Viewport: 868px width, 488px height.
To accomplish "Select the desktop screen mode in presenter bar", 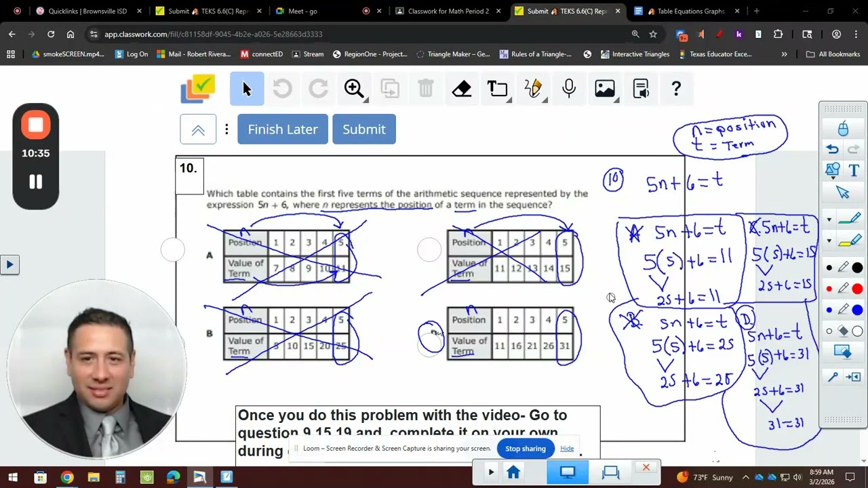I will (568, 472).
